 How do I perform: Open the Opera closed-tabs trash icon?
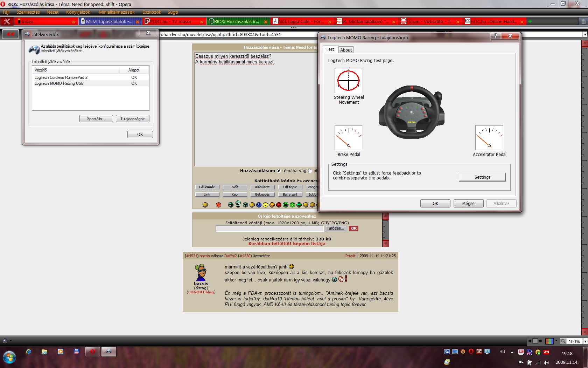click(x=583, y=21)
